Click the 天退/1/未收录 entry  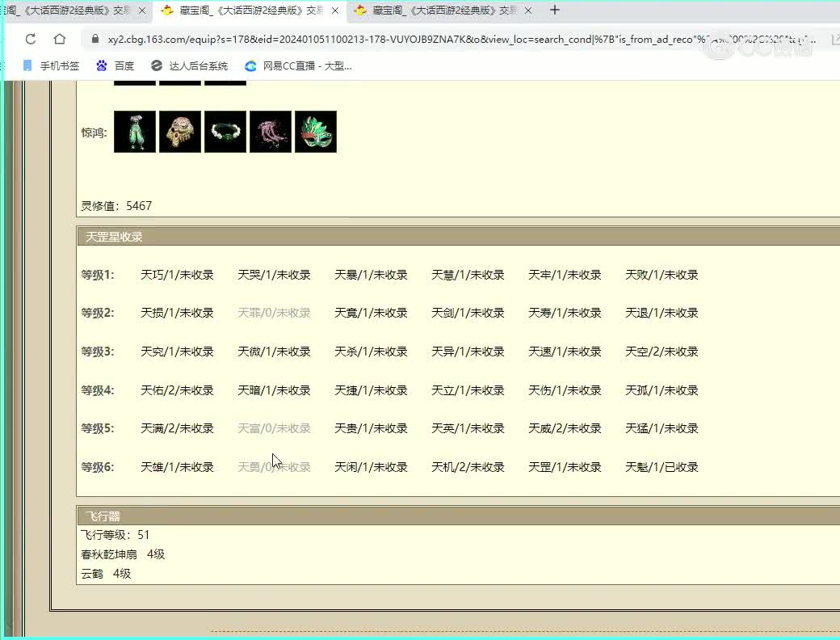pos(661,313)
